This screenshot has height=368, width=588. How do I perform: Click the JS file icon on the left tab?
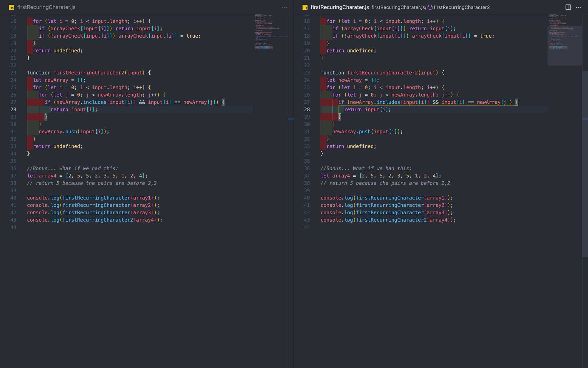[11, 7]
